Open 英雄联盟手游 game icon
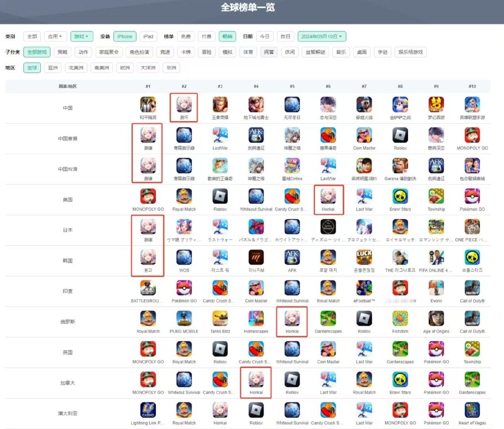Screen dimensions: 504x429 coord(472,105)
